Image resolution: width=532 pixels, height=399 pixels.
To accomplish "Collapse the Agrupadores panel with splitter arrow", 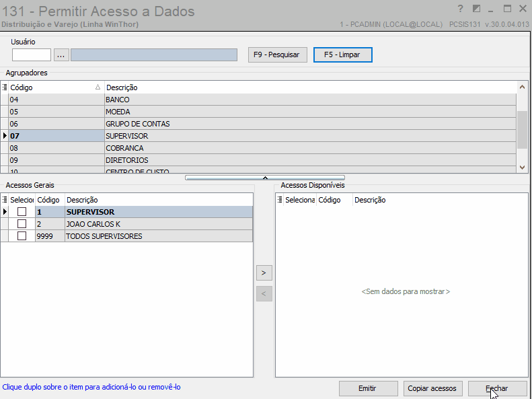I will pos(265,178).
